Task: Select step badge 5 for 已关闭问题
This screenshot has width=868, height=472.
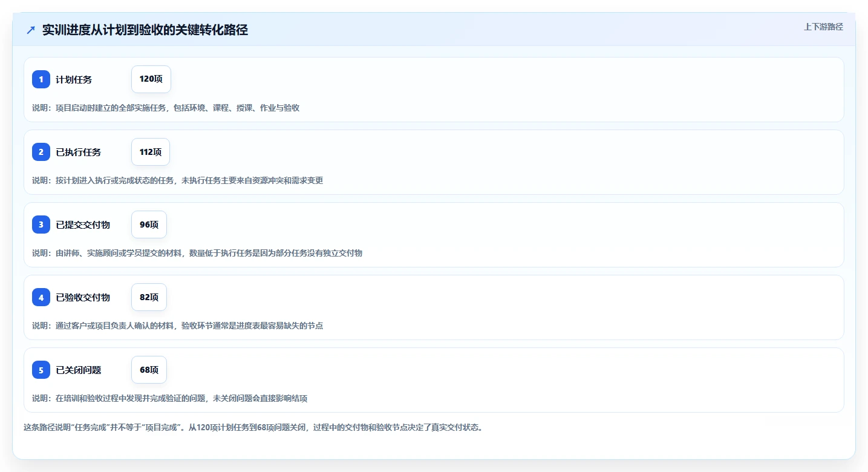Action: [41, 370]
